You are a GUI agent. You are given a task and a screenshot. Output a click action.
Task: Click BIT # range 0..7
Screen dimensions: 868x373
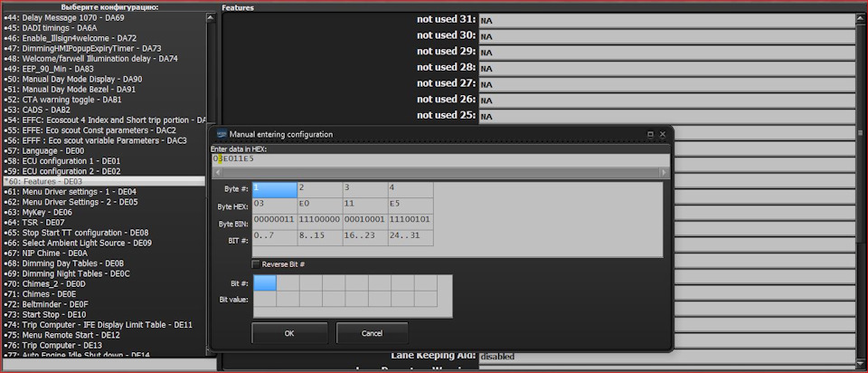click(275, 238)
